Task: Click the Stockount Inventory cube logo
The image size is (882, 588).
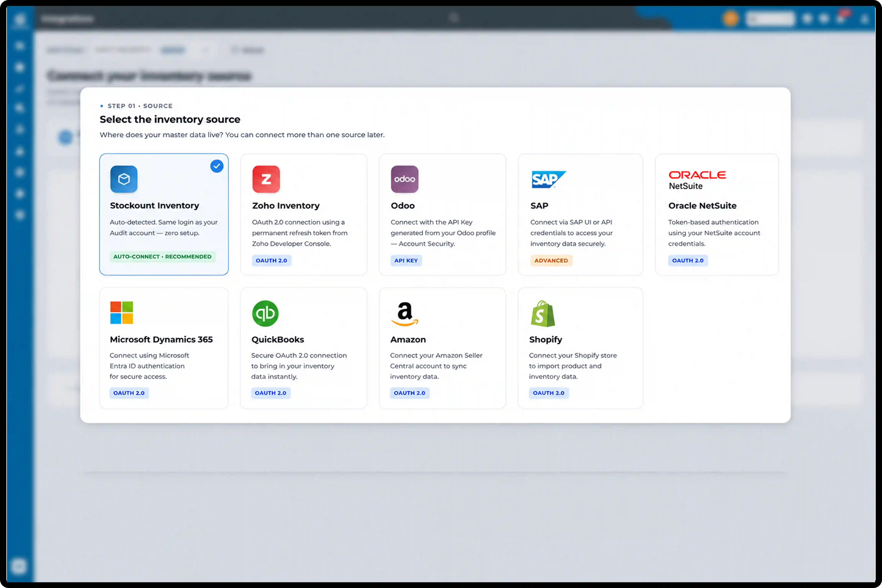Action: [x=124, y=179]
